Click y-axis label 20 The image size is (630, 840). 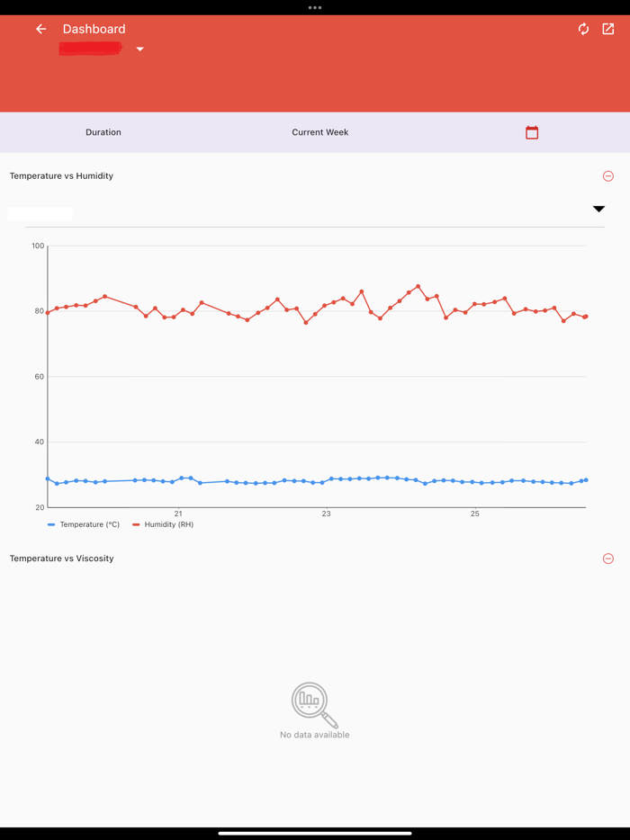click(40, 507)
